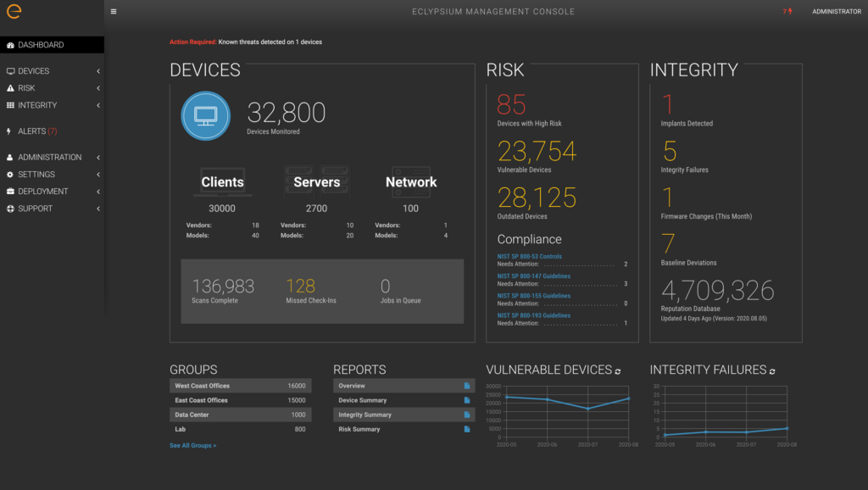Click the 7 Baseline Deviations count
Screen dimensions: 868x490
point(668,243)
